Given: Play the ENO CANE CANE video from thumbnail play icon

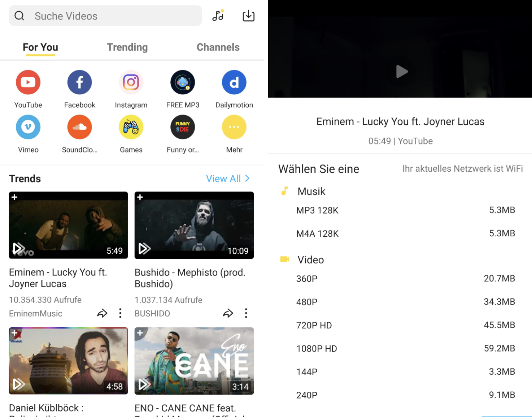Looking at the screenshot, I should coord(144,384).
